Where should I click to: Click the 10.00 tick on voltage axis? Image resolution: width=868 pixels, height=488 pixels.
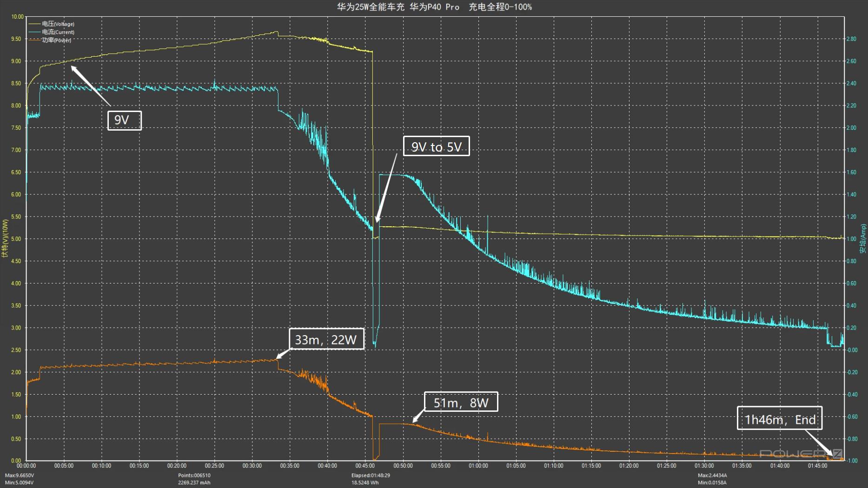(x=17, y=17)
